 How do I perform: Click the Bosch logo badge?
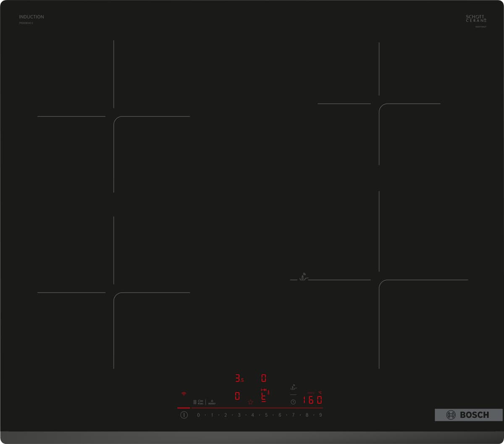coord(468,415)
